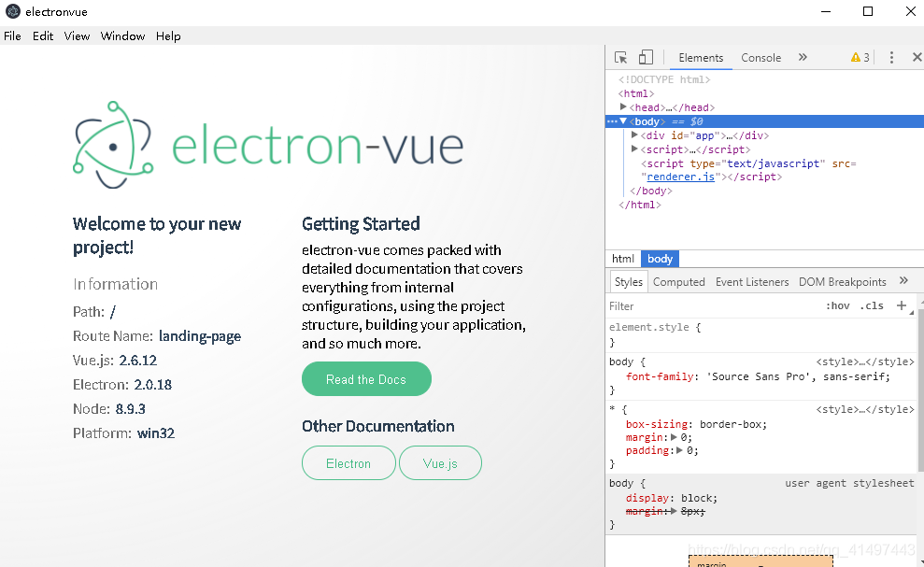Select the body breadcrumb

click(660, 259)
